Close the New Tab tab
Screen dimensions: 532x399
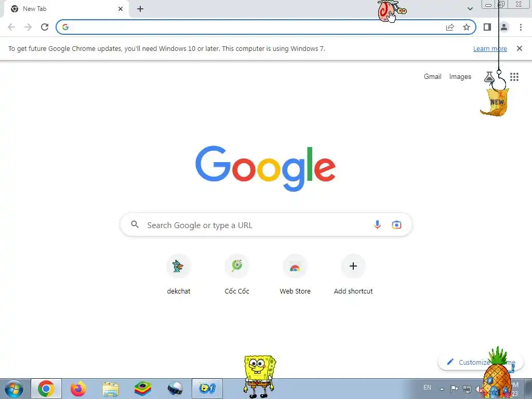pos(121,9)
